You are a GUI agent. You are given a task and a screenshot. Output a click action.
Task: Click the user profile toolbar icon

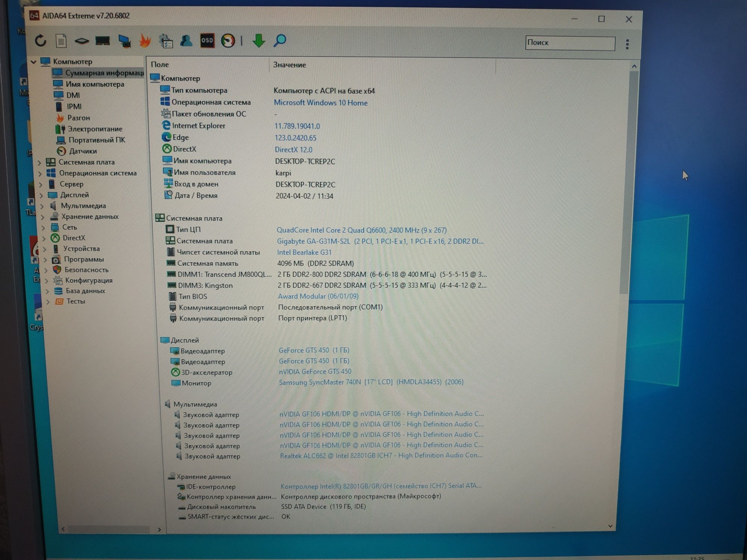(x=186, y=40)
